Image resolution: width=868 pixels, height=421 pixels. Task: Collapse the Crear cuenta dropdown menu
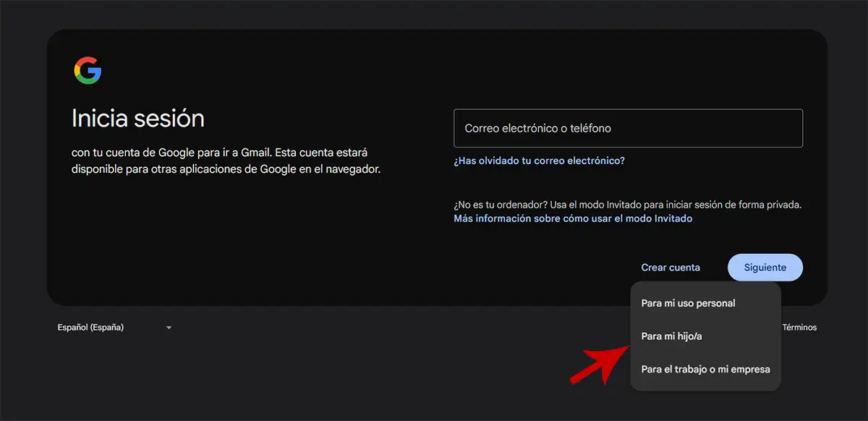(x=670, y=268)
